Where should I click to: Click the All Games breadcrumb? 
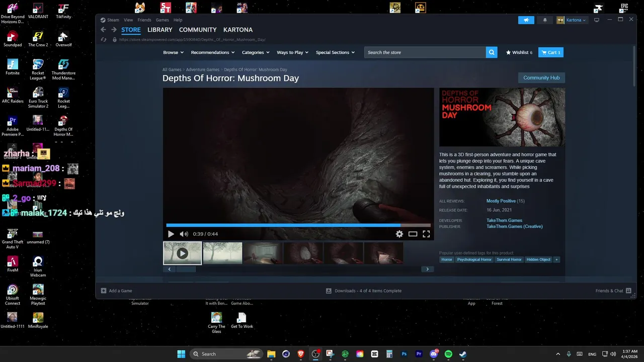coord(172,69)
